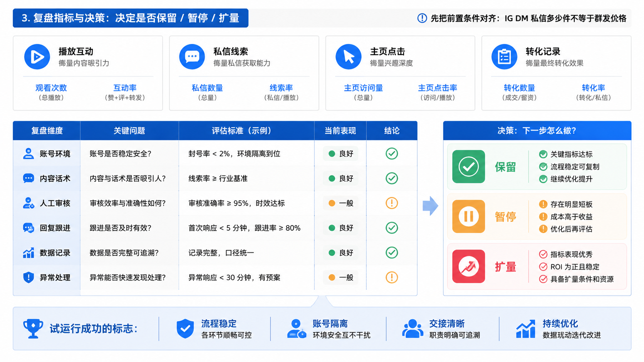Click the 人工审核 reviewer icon

28,203
